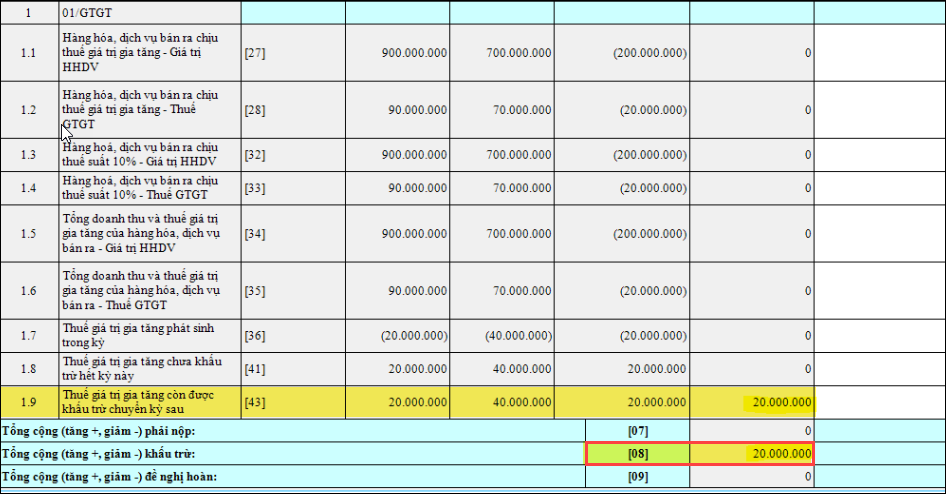Click the 01/GTGT header cell

[148, 13]
